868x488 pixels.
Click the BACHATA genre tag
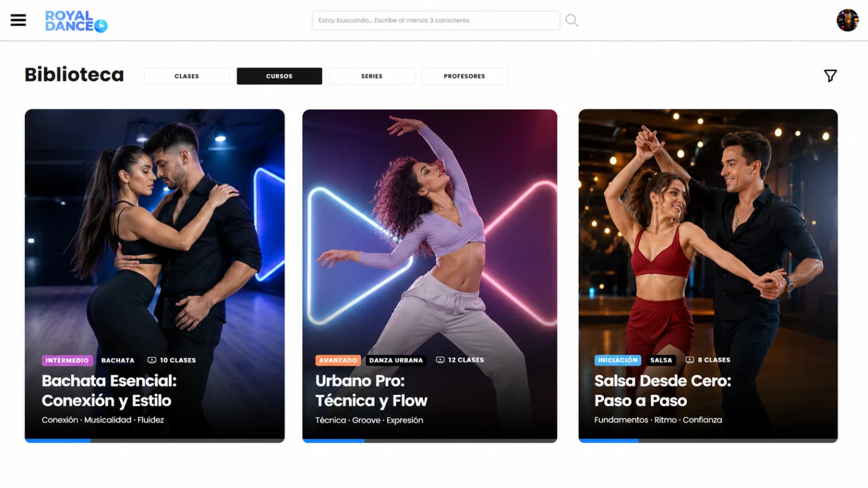(x=118, y=361)
